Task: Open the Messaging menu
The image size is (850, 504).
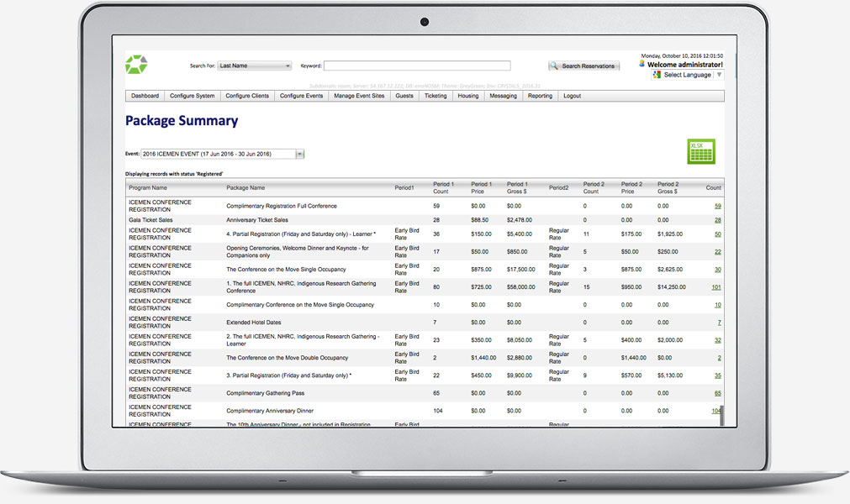Action: click(x=503, y=96)
